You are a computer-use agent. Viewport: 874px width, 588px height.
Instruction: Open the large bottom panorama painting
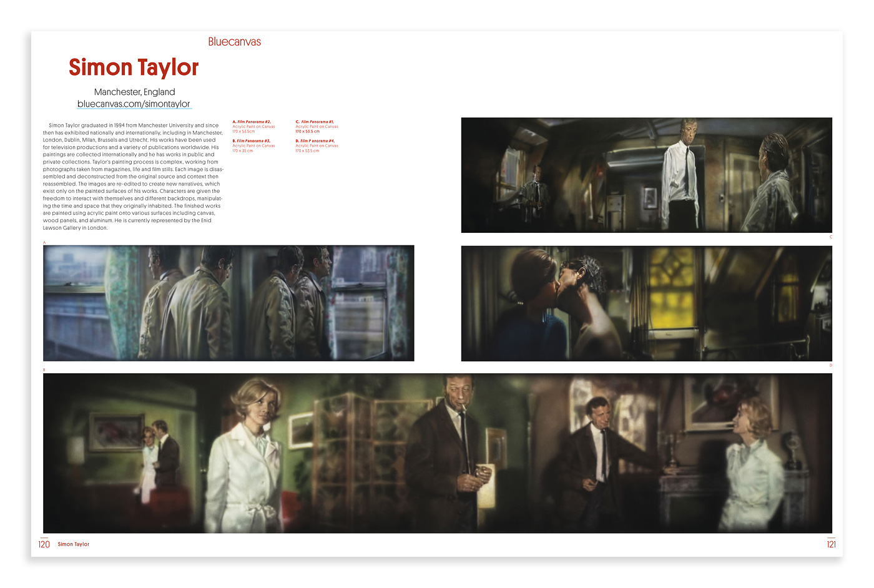(437, 453)
